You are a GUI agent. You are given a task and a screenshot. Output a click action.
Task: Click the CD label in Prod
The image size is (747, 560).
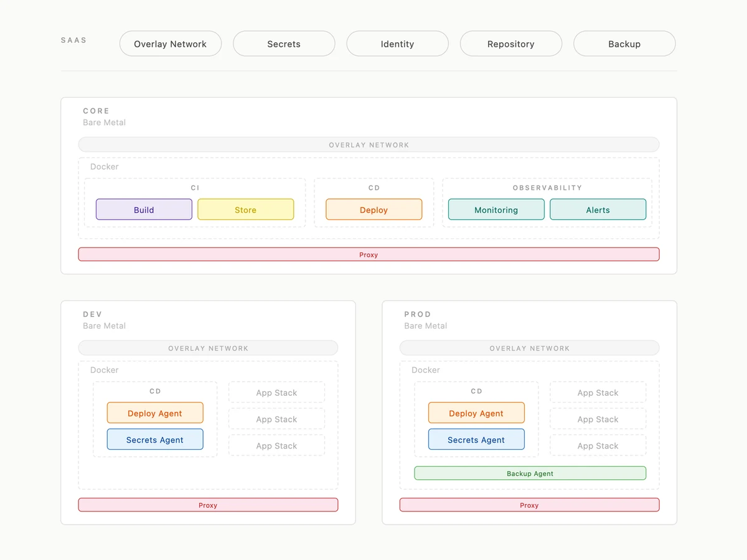(x=476, y=391)
